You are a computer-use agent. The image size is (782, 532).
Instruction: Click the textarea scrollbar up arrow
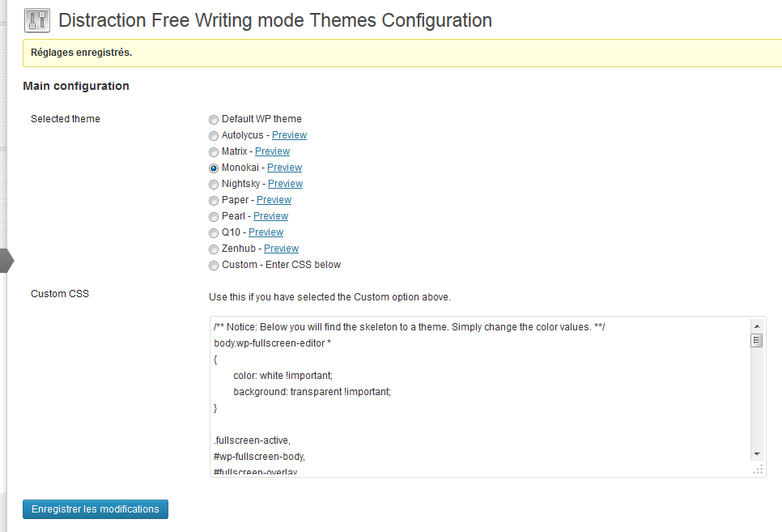pyautogui.click(x=757, y=326)
